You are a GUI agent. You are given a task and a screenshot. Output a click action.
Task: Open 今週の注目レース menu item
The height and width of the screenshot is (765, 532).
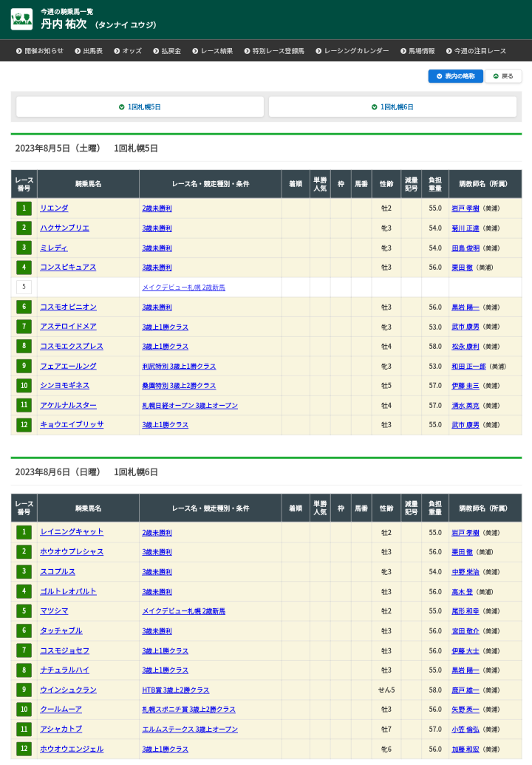pyautogui.click(x=476, y=51)
